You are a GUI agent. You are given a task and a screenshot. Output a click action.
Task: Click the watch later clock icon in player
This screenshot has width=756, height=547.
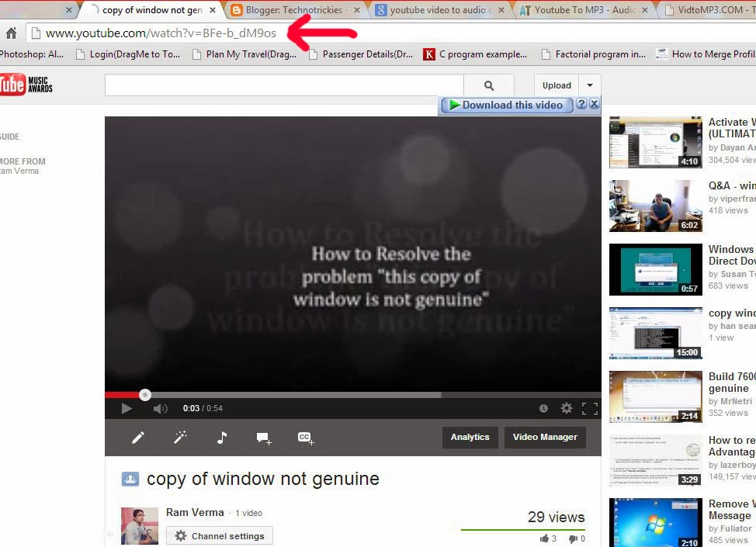pyautogui.click(x=543, y=407)
